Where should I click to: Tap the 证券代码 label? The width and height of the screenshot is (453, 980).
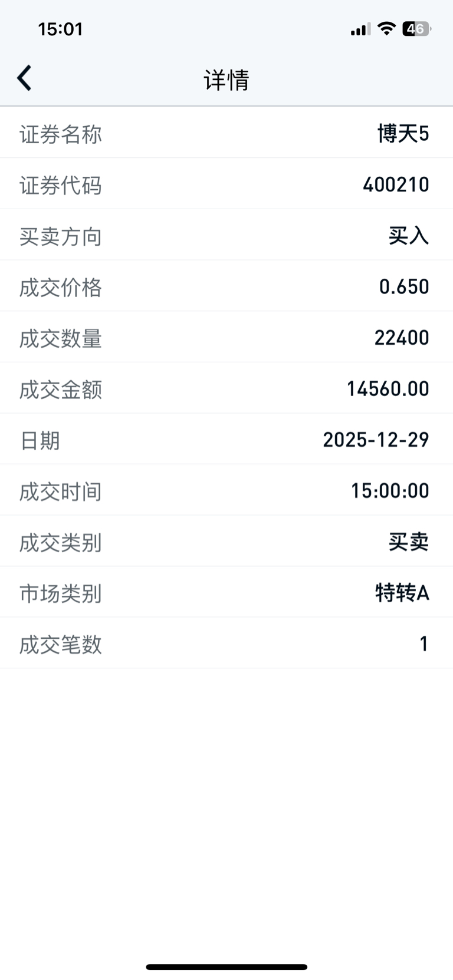pos(61,186)
